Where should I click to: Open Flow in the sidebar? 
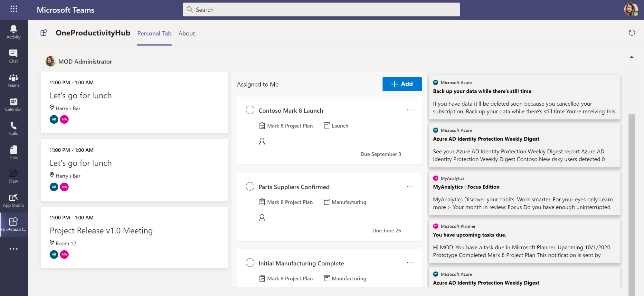coord(14,177)
